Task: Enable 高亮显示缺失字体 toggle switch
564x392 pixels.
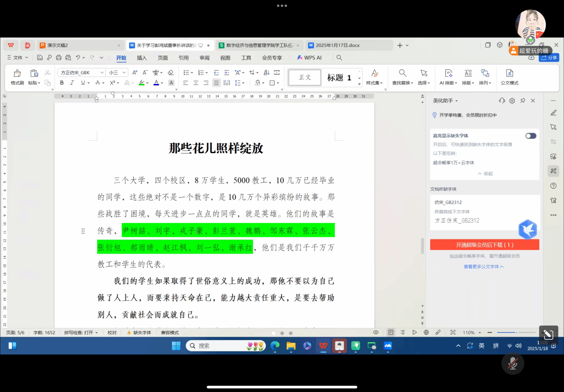Action: coord(531,136)
